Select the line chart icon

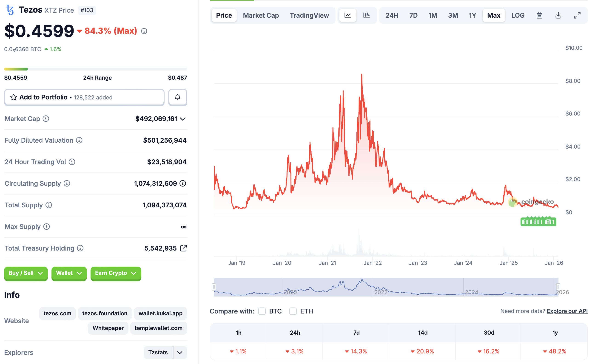point(347,15)
